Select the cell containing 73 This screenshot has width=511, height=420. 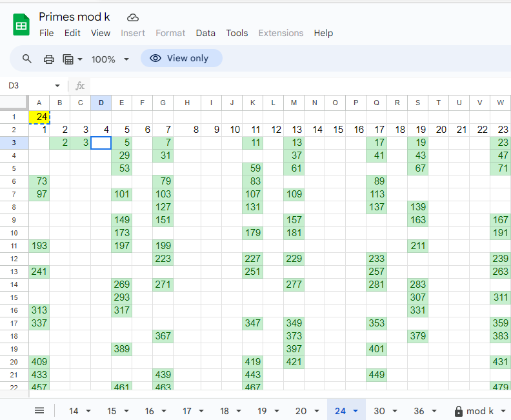click(x=39, y=181)
